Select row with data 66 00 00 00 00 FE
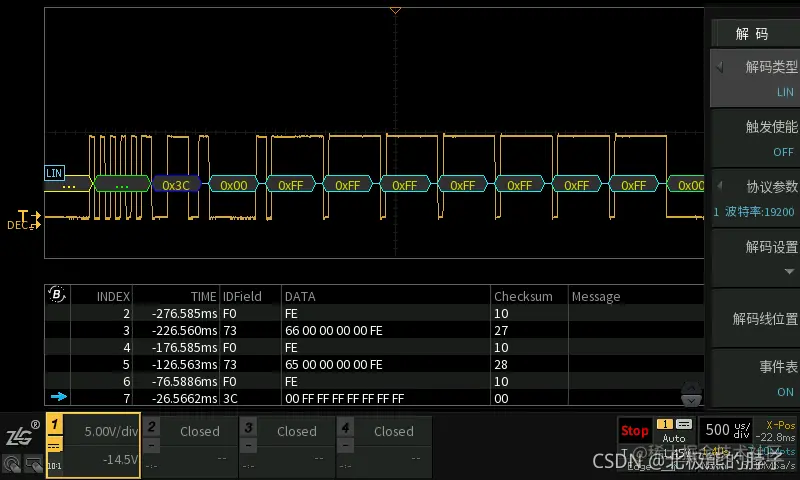This screenshot has width=800, height=480. click(x=374, y=331)
